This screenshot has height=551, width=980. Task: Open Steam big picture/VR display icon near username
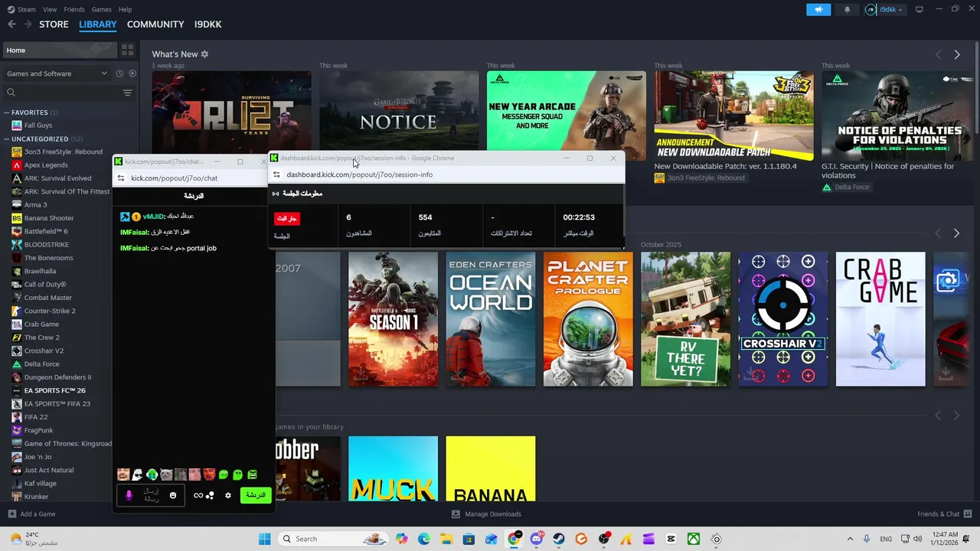[x=920, y=9]
